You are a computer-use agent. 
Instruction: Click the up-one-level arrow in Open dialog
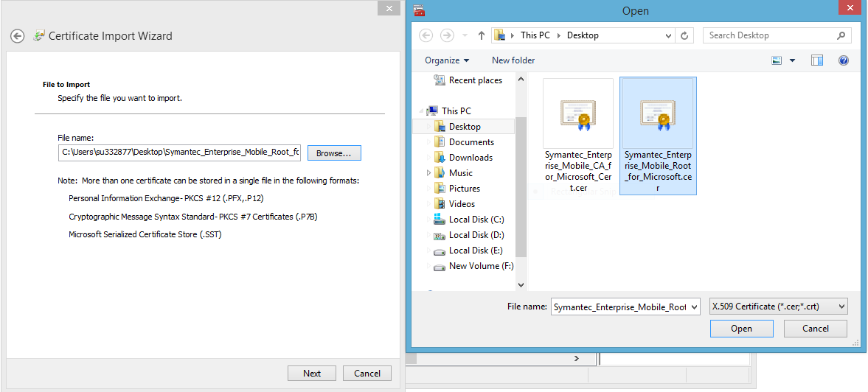481,35
